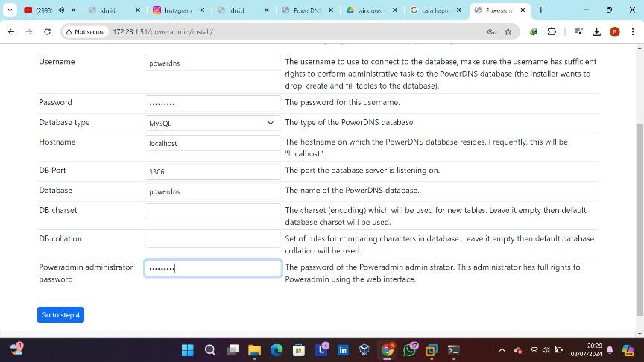The width and height of the screenshot is (644, 362).
Task: Open the saved password key icon
Action: pyautogui.click(x=492, y=31)
